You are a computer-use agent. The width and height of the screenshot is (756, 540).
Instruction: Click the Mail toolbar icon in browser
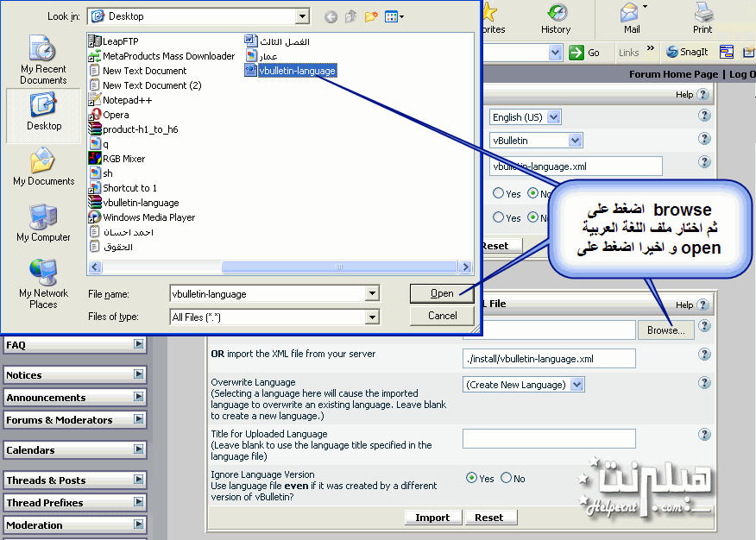[632, 20]
